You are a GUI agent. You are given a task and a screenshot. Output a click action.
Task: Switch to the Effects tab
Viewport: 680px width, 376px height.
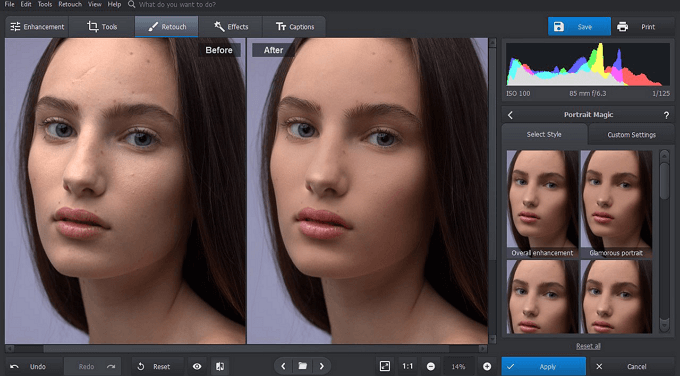[x=231, y=26]
